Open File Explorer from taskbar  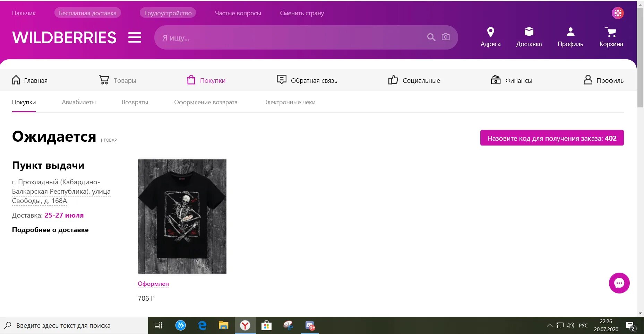224,325
